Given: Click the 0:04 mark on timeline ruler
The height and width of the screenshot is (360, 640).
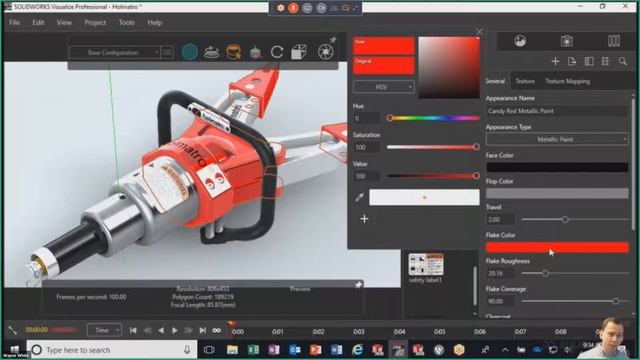Looking at the screenshot, I should click(x=400, y=332).
